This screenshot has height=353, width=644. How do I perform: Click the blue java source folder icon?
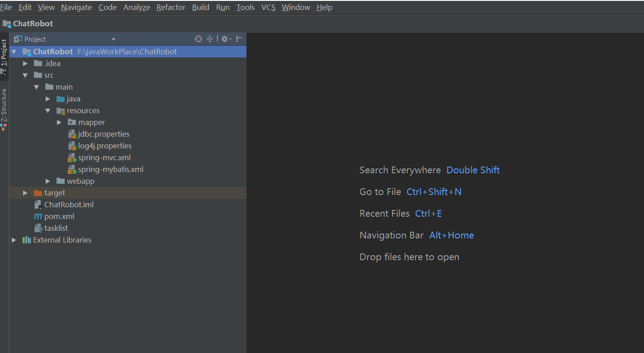[x=61, y=99]
